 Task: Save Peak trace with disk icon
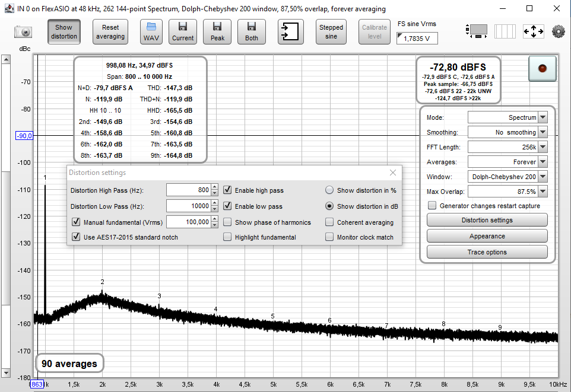tap(217, 32)
